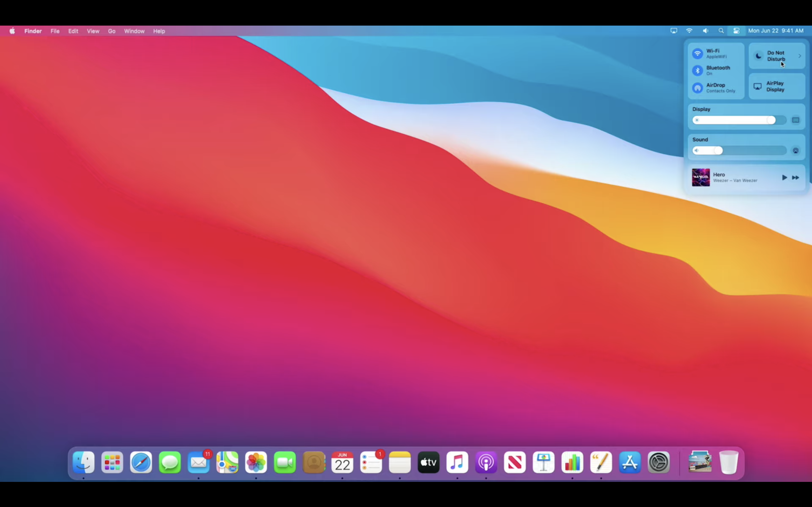
Task: Open the Keynote app icon
Action: click(544, 462)
